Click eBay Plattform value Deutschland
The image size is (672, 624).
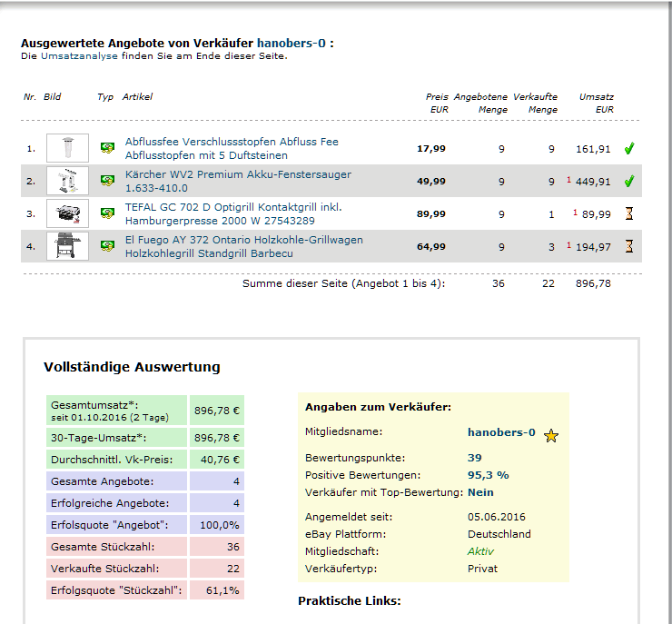499,534
